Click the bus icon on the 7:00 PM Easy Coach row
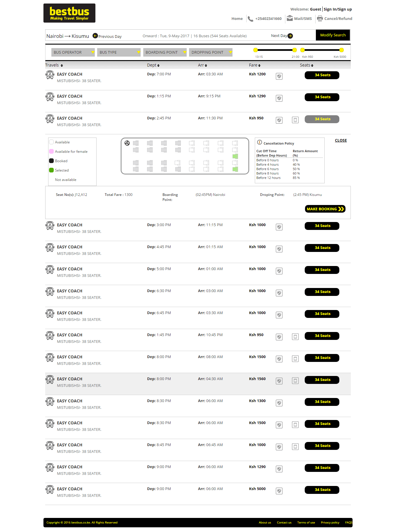This screenshot has width=396, height=532. click(50, 75)
